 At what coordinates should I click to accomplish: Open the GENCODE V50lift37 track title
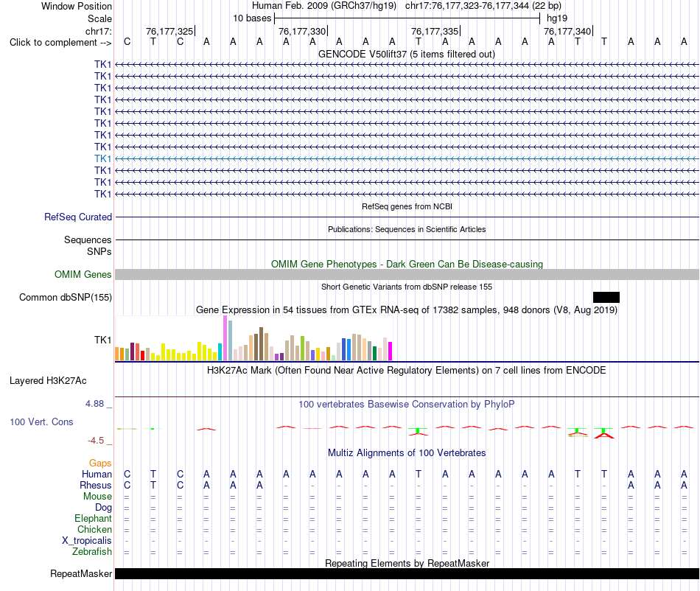(406, 55)
